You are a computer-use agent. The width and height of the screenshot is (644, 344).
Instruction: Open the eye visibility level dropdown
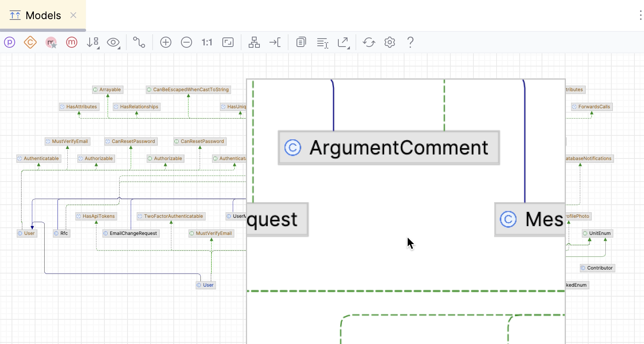tap(114, 42)
